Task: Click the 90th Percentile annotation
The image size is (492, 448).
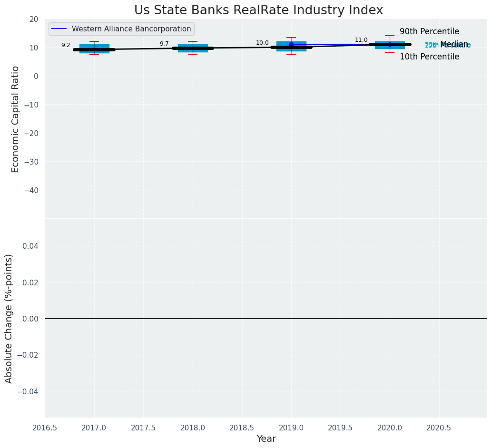Action: point(429,32)
